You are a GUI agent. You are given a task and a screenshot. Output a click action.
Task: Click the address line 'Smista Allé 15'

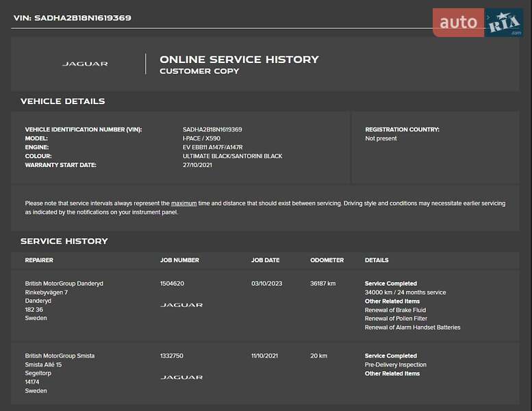43,364
